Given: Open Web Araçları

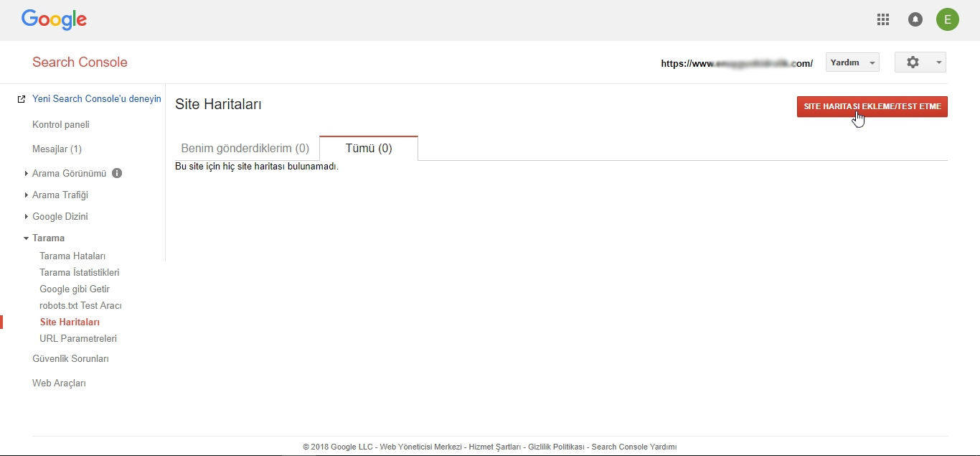Looking at the screenshot, I should pos(59,383).
